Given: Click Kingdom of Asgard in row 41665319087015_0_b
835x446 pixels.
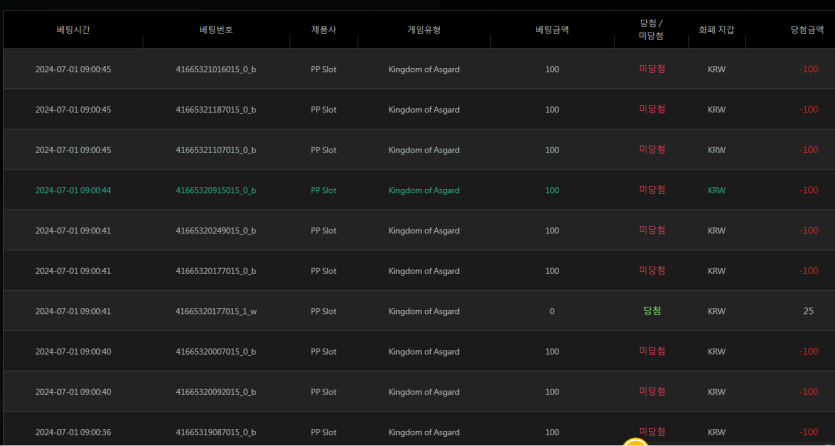Looking at the screenshot, I should 423,432.
